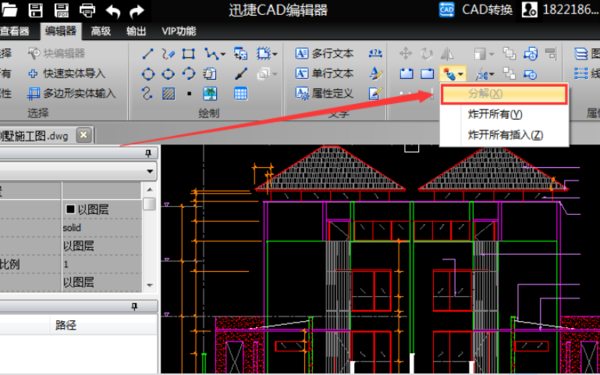The height and width of the screenshot is (375, 600).
Task: Select the Hatch fill tool
Action: coord(168,94)
